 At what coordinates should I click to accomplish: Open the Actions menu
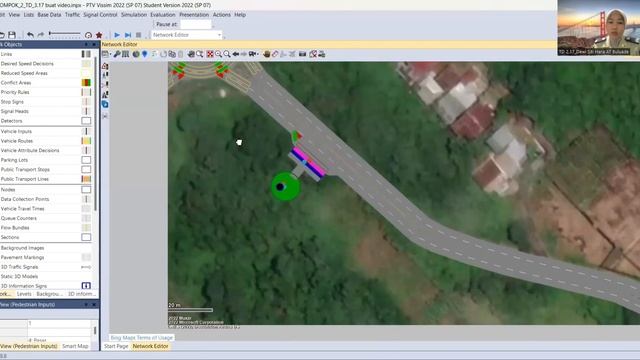(x=222, y=15)
